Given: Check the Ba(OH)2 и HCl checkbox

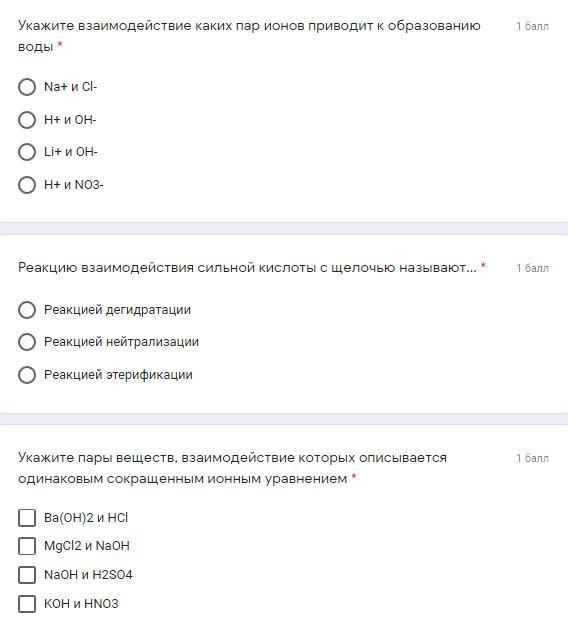Looking at the screenshot, I should [x=27, y=518].
